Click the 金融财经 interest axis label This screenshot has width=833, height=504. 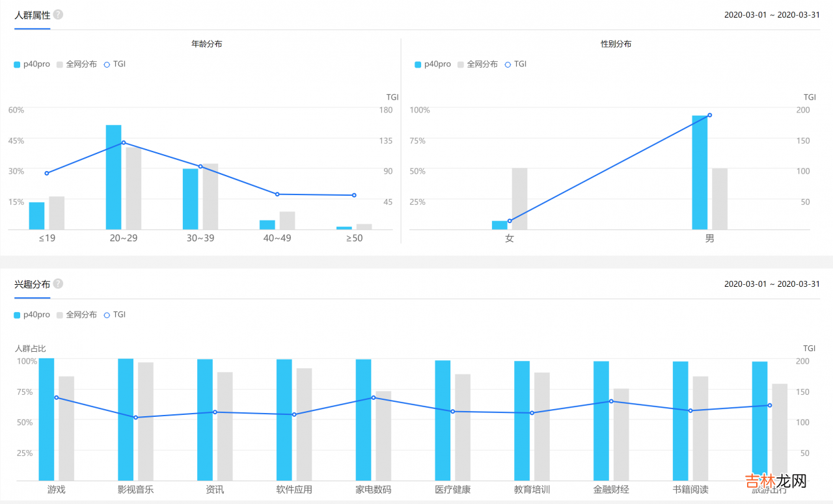tap(611, 489)
